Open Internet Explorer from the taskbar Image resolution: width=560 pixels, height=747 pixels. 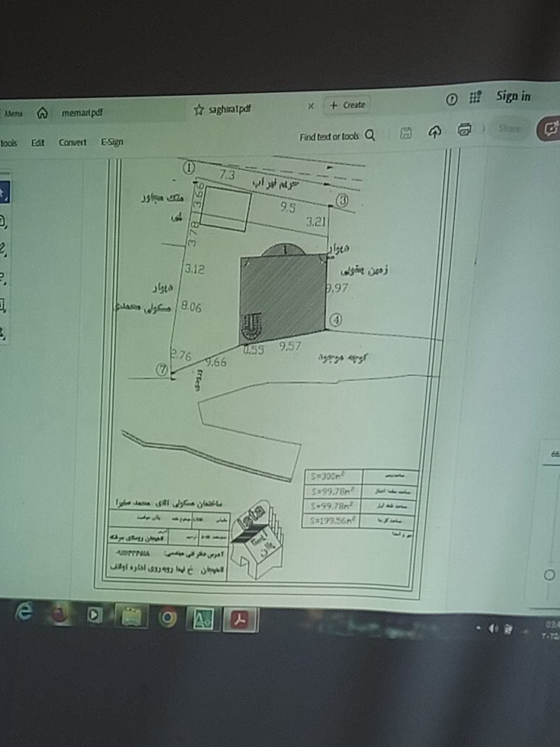24,611
